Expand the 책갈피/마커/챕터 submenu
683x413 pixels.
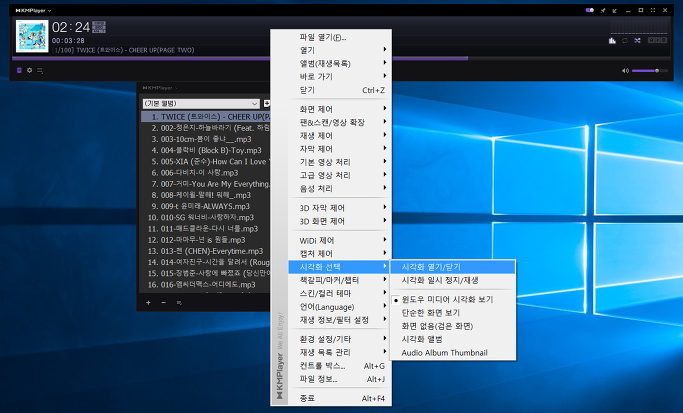pos(340,280)
